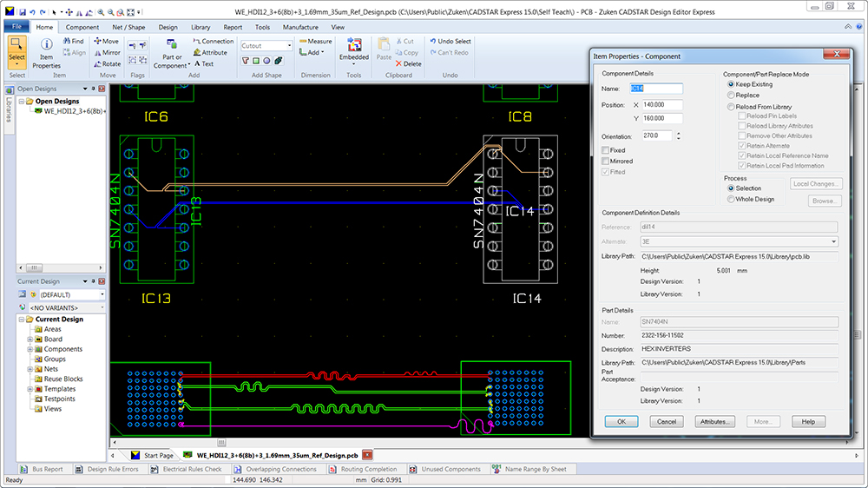The width and height of the screenshot is (868, 488).
Task: Open the Manufacture ribbon tab
Action: [299, 27]
